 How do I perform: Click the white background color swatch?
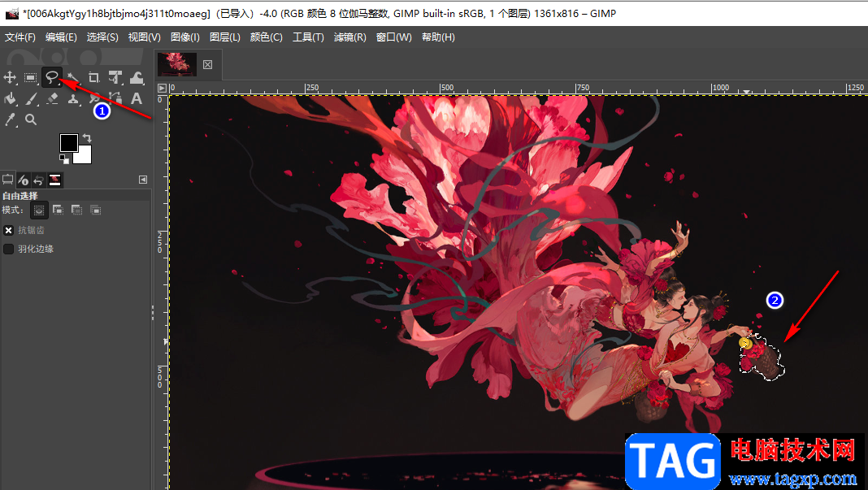[x=85, y=157]
